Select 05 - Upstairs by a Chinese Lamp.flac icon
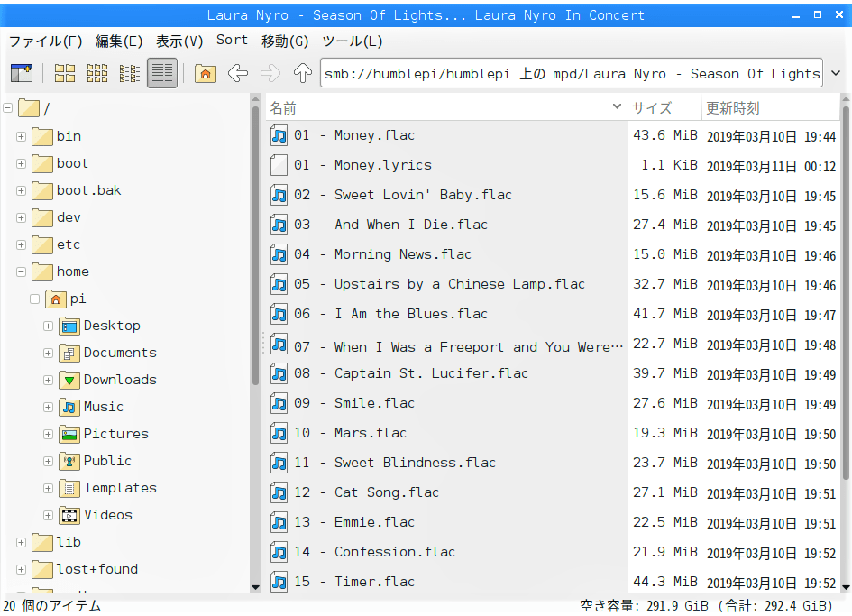This screenshot has width=852, height=616. [279, 284]
